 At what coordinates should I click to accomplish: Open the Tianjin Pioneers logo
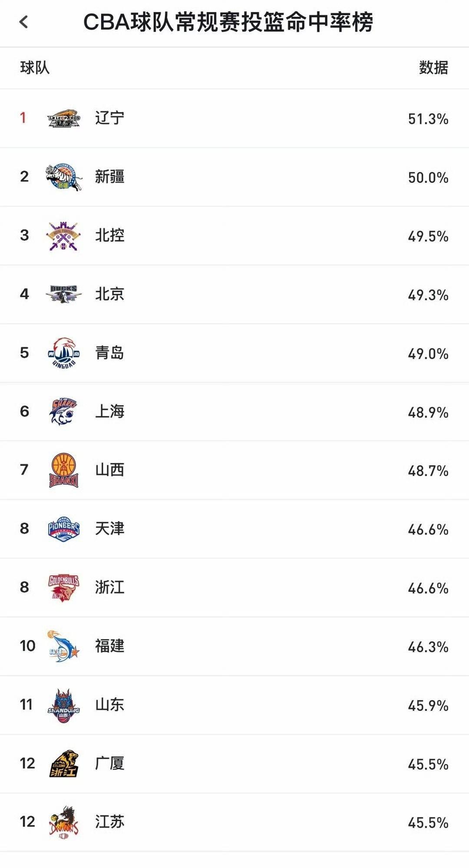tap(64, 529)
